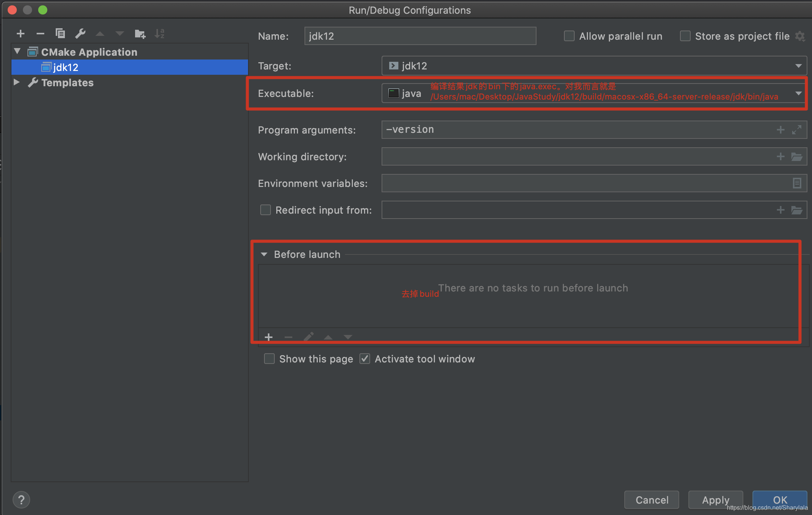Expand the Program arguments field editor
The height and width of the screenshot is (515, 812).
point(796,130)
